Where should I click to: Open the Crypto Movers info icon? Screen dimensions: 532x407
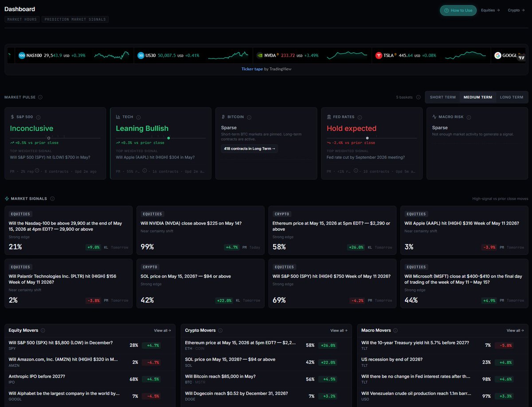[x=220, y=330]
